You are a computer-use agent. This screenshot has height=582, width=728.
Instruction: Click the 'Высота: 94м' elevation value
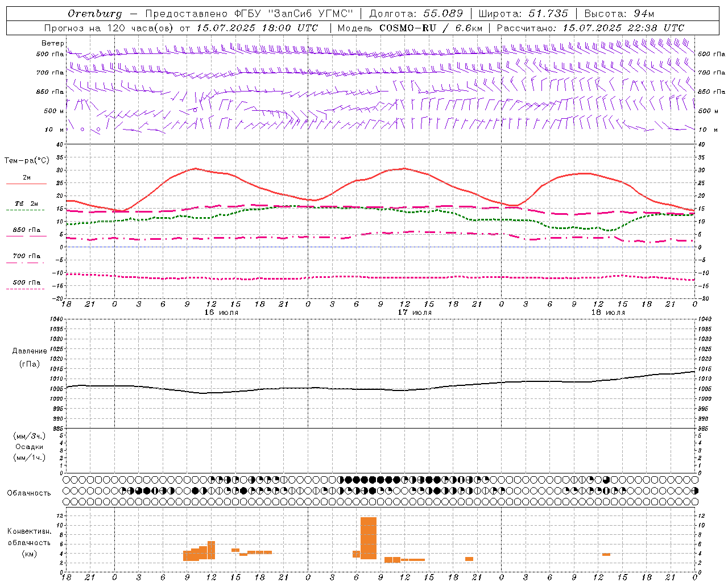point(619,14)
